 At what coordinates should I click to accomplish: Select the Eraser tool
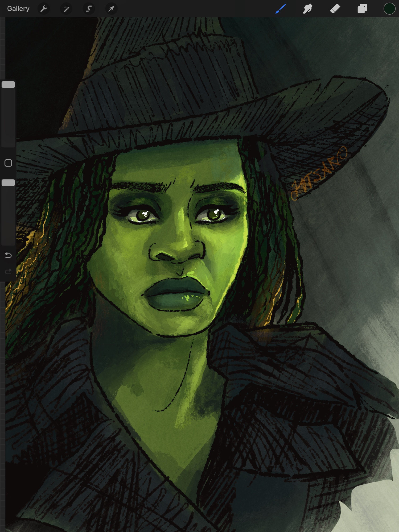(x=335, y=9)
